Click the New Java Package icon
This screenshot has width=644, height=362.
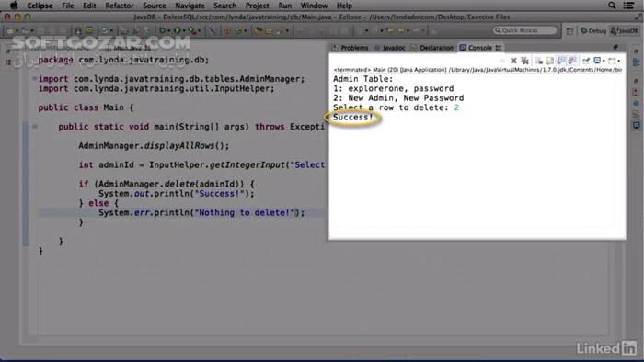pos(227,30)
